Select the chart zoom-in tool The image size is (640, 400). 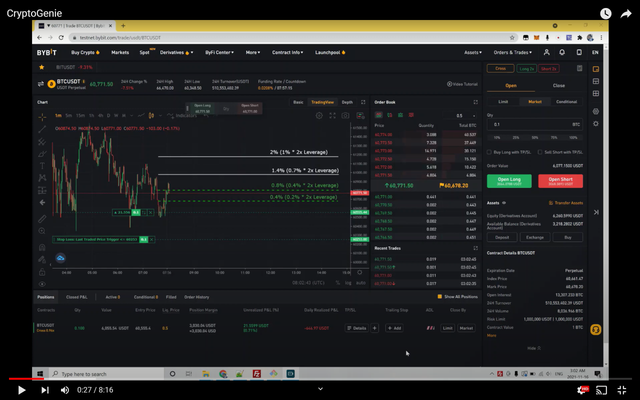42,231
